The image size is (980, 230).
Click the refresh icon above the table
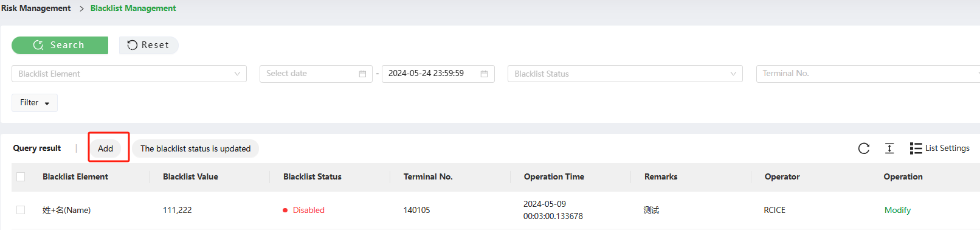click(864, 148)
